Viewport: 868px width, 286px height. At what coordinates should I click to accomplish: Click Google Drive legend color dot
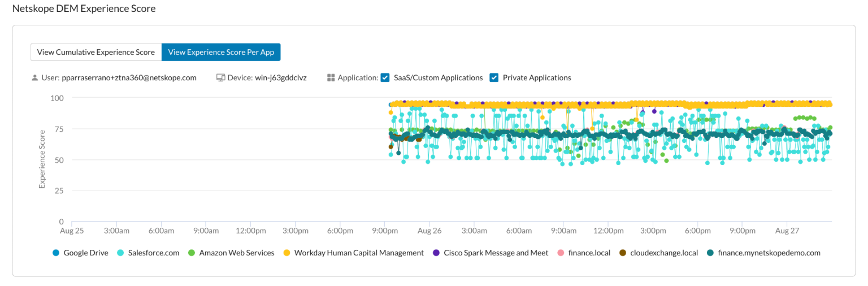click(55, 253)
